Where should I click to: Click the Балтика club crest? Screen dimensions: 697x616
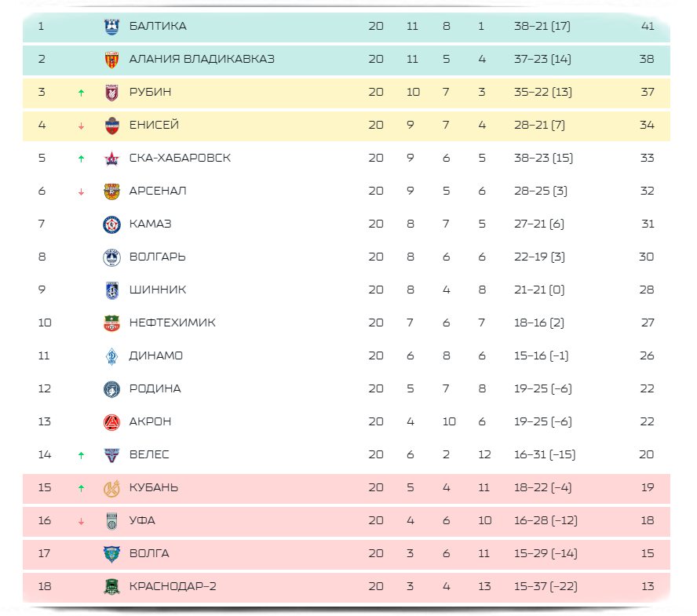coord(111,27)
